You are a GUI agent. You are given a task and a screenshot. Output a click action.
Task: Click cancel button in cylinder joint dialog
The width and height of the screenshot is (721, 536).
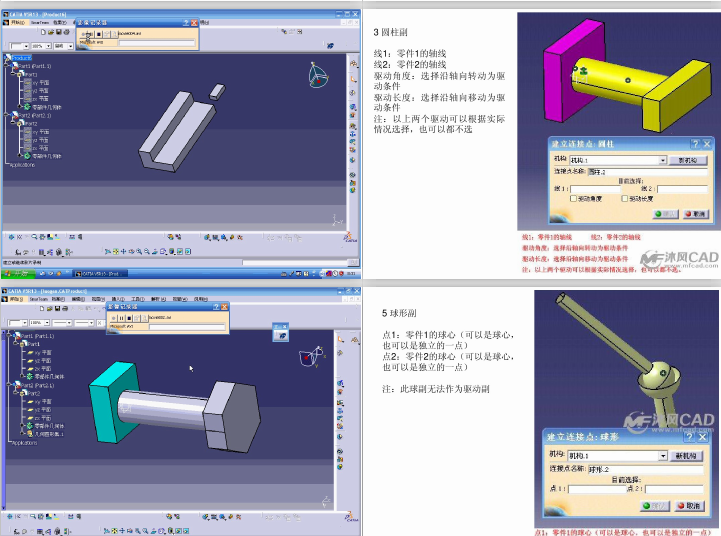695,214
